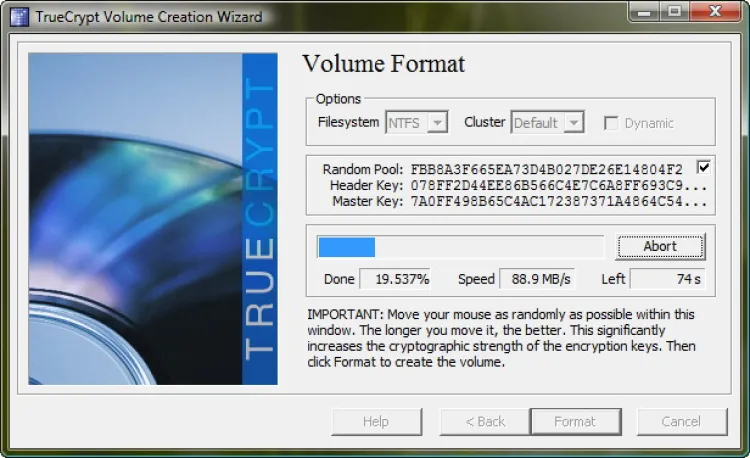Click the Speed label
750x458 pixels.
click(476, 279)
